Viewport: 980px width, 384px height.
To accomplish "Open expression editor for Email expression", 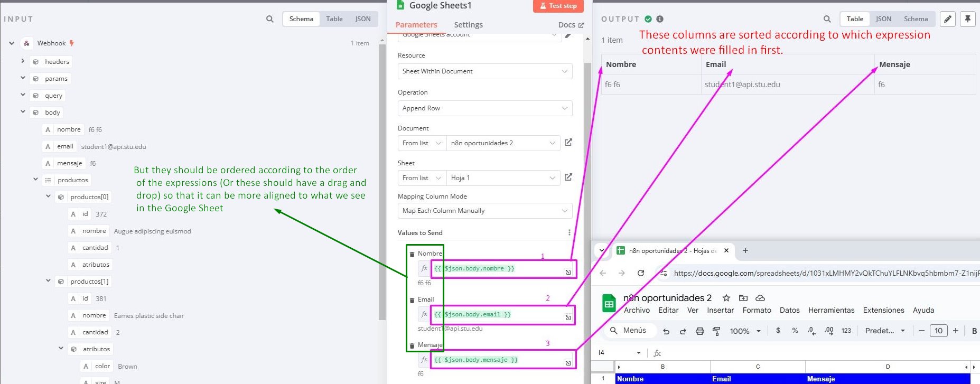I will (568, 317).
